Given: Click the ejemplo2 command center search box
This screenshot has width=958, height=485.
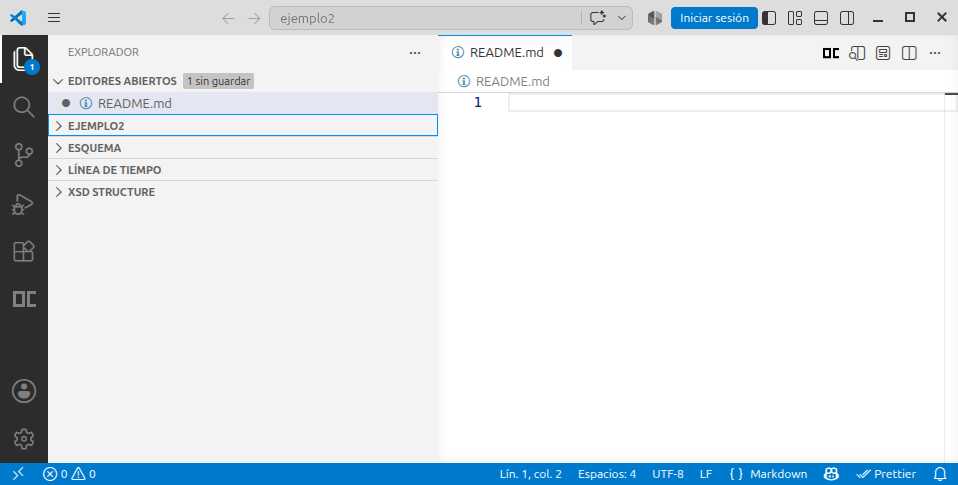Looking at the screenshot, I should [425, 18].
